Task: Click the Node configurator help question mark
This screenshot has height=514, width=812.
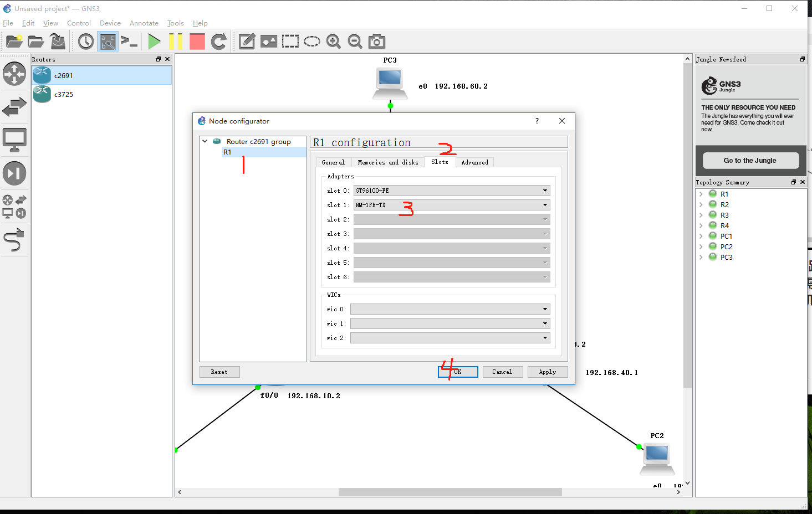Action: [x=537, y=121]
